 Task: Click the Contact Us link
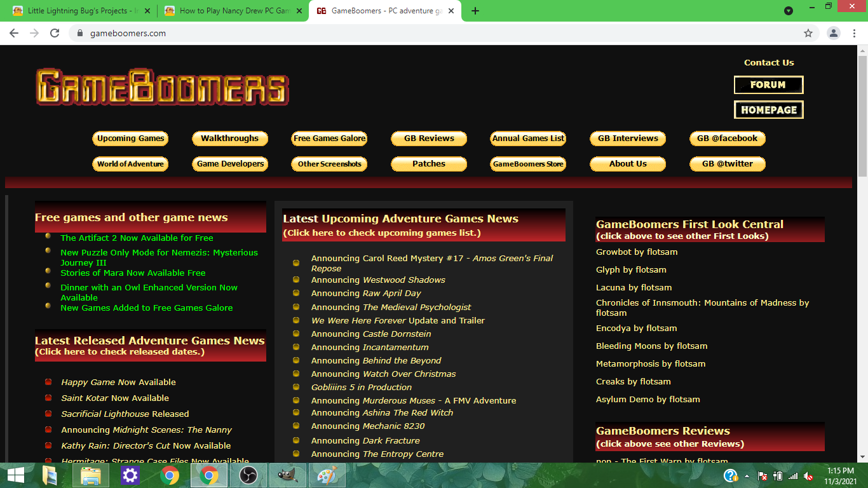[769, 62]
